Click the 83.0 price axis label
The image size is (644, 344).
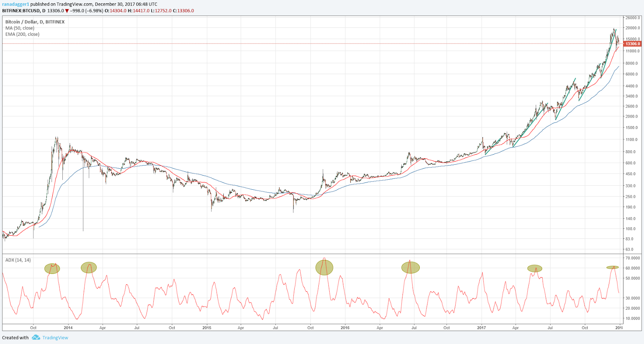click(x=630, y=239)
